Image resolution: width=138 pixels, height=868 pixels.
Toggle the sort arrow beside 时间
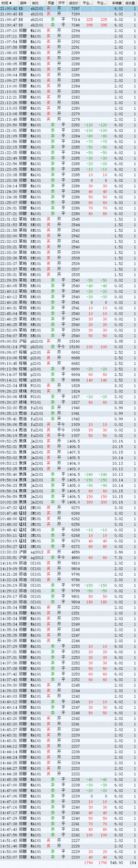[x=11, y=3]
